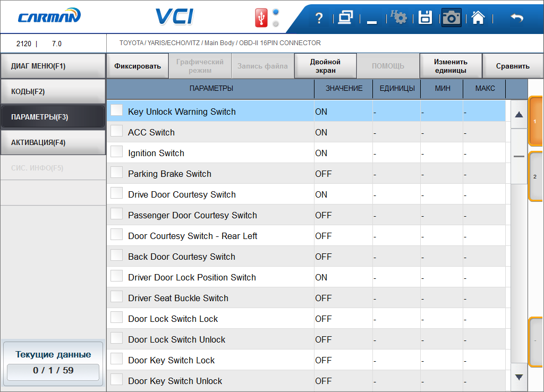This screenshot has width=544, height=392.
Task: Tick the ACC Switch checkbox
Action: [x=116, y=131]
